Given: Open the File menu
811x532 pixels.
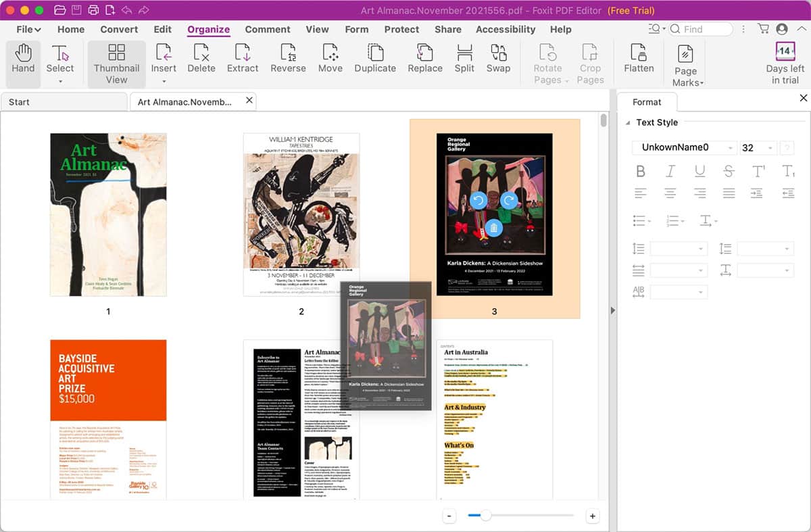Looking at the screenshot, I should tap(28, 30).
